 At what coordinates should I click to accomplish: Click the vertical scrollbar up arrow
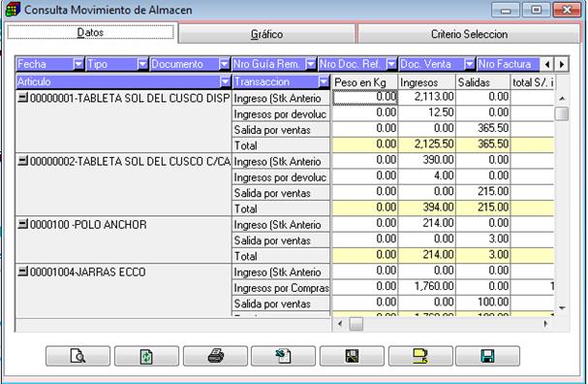tap(562, 98)
